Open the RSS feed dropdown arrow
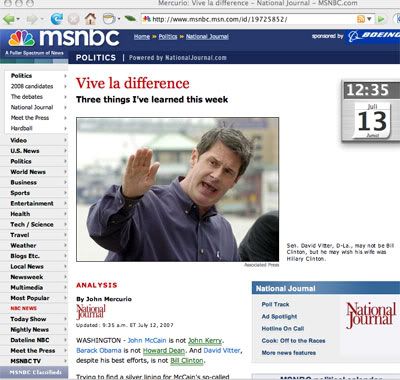The height and width of the screenshot is (380, 400). point(369,19)
